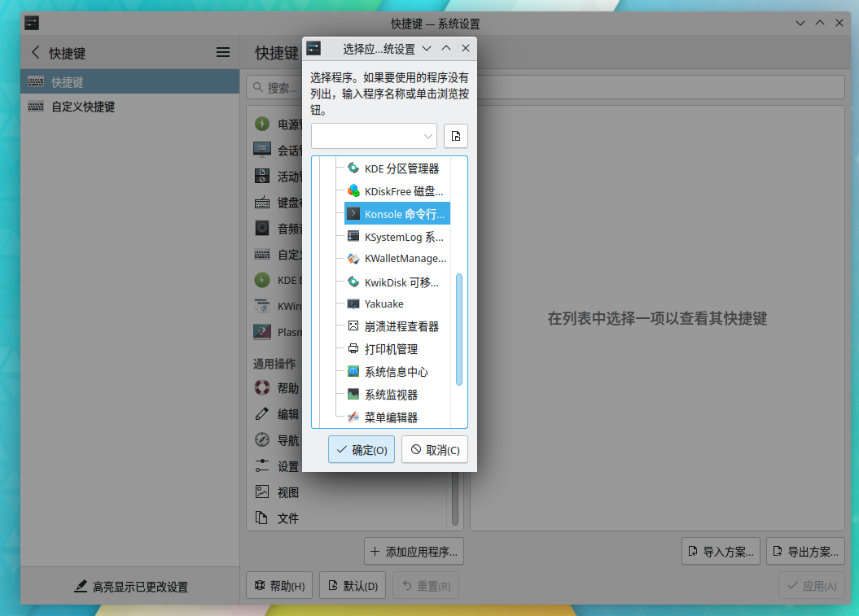This screenshot has height=616, width=859.
Task: Click the 电源管理 power icon
Action: pyautogui.click(x=261, y=123)
